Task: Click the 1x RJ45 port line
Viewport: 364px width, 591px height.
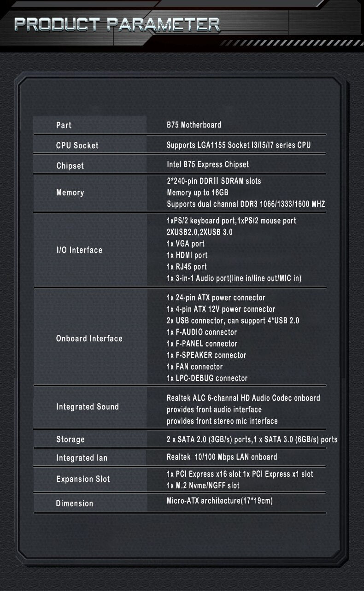Action: click(x=187, y=267)
